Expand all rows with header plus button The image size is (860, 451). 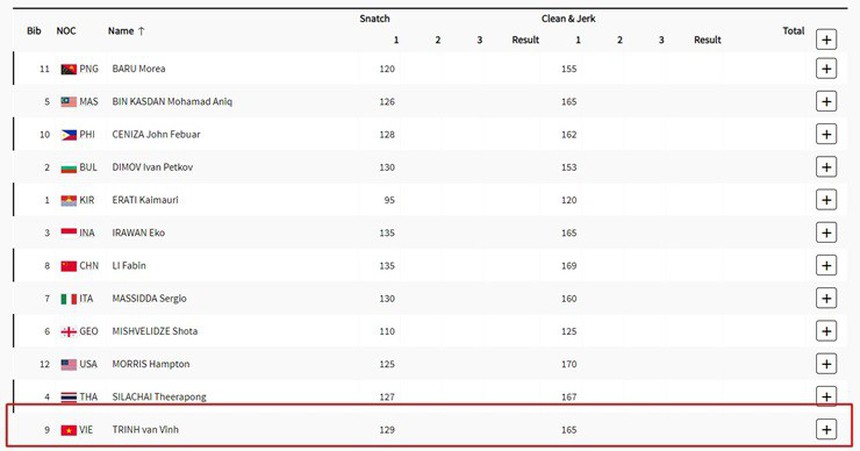(826, 40)
